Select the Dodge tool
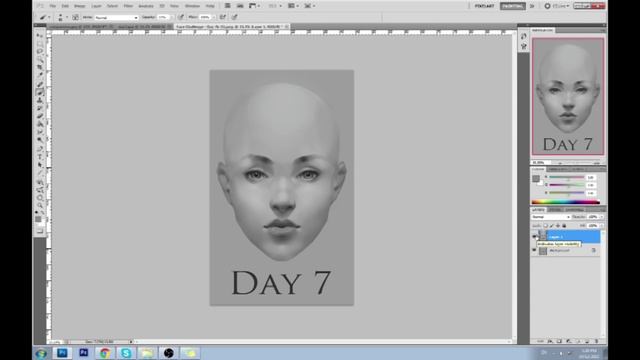Image resolution: width=640 pixels, height=360 pixels. click(x=40, y=140)
